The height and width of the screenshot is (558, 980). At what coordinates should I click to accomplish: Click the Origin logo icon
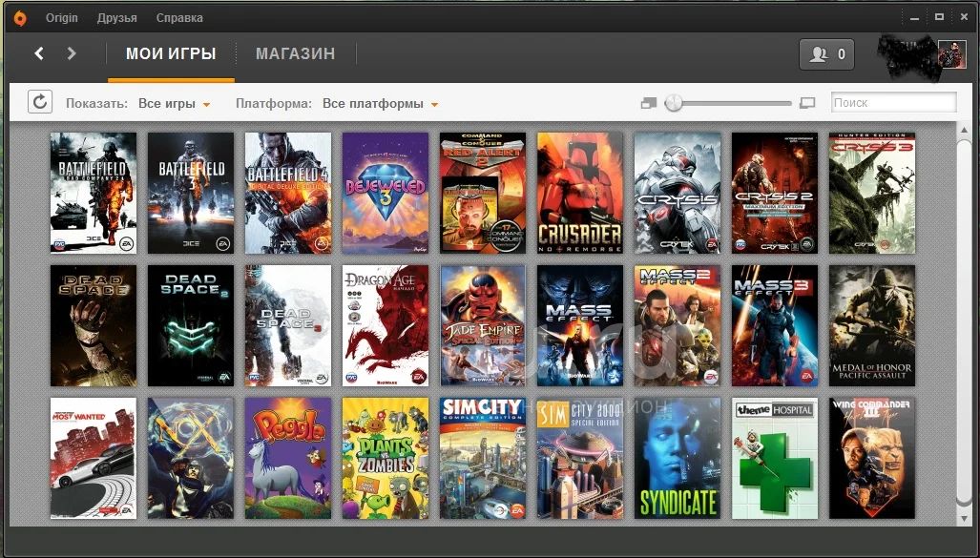click(20, 18)
